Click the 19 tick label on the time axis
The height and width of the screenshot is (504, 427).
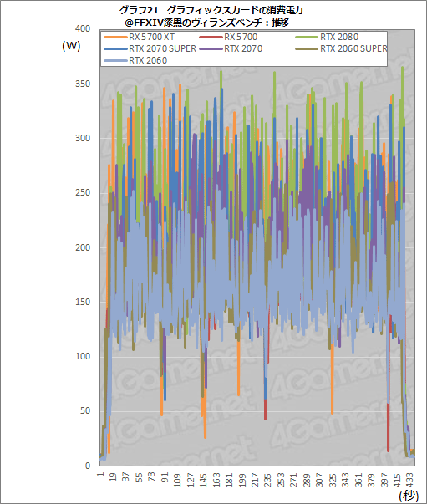pyautogui.click(x=113, y=477)
